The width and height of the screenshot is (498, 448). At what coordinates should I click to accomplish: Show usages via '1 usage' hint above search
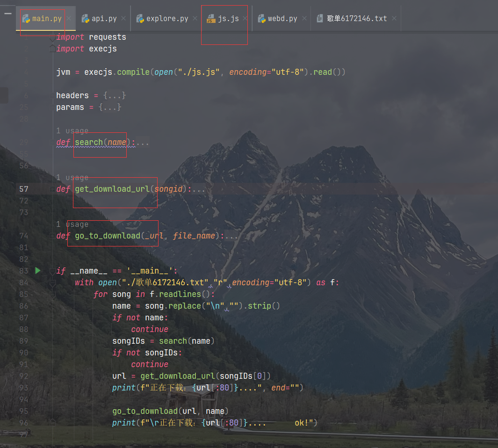tap(72, 130)
